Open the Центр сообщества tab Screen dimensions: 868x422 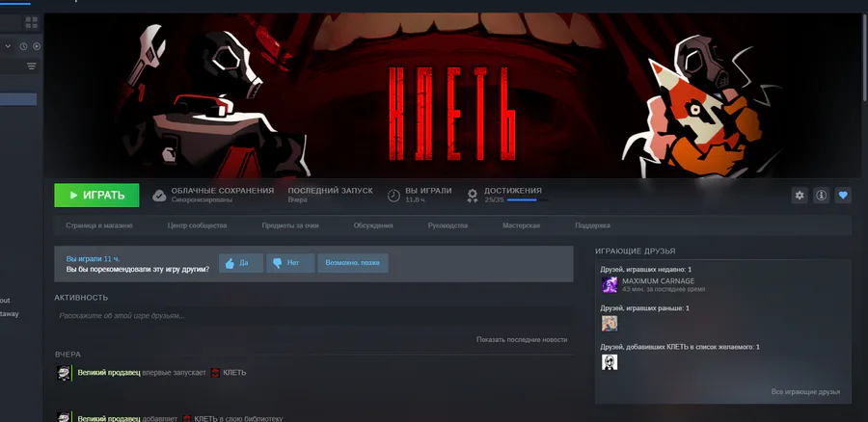point(197,225)
